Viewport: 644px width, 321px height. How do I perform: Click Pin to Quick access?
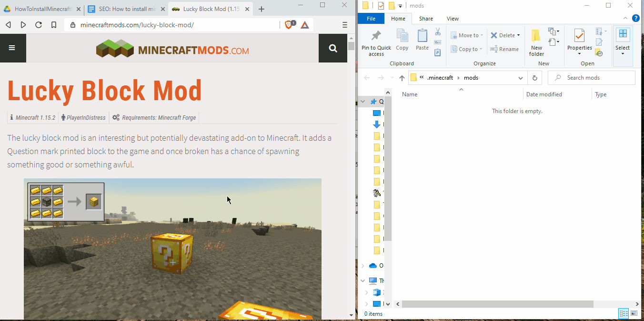pyautogui.click(x=376, y=43)
